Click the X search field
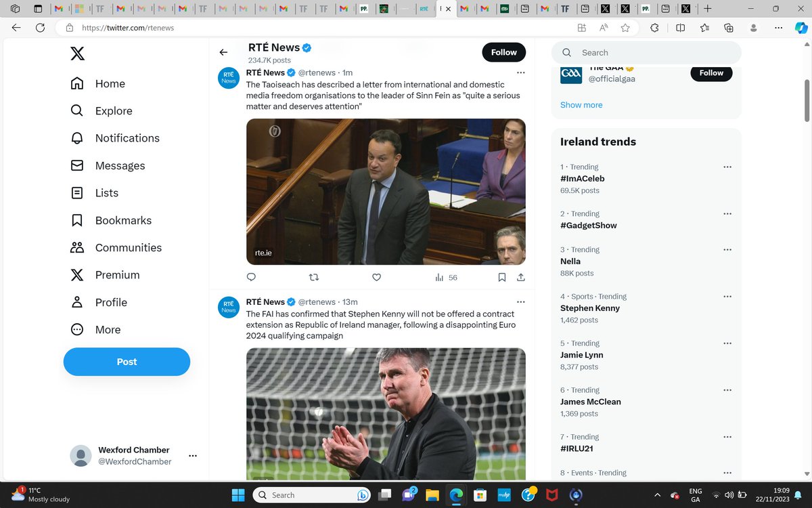Viewport: 812px width, 508px height. [x=646, y=52]
